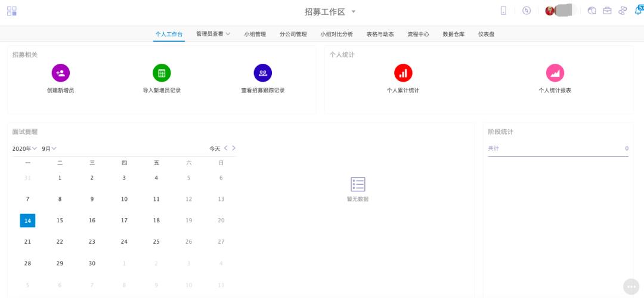Click the headset support icon
Image resolution: width=644 pixels, height=298 pixels.
pyautogui.click(x=592, y=11)
